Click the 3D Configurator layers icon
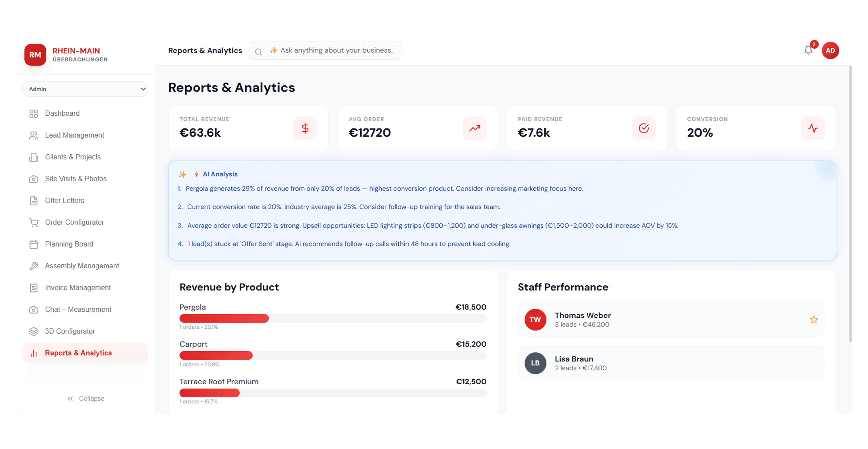This screenshot has width=868, height=449. coord(33,331)
